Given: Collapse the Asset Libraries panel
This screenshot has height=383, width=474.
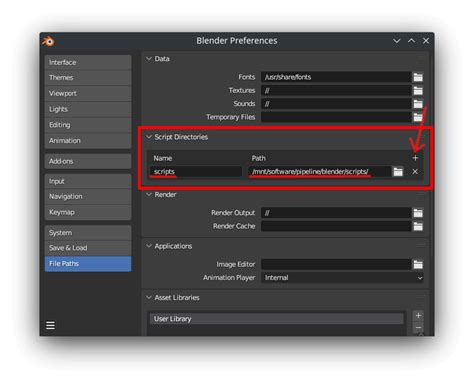Looking at the screenshot, I should pos(149,298).
